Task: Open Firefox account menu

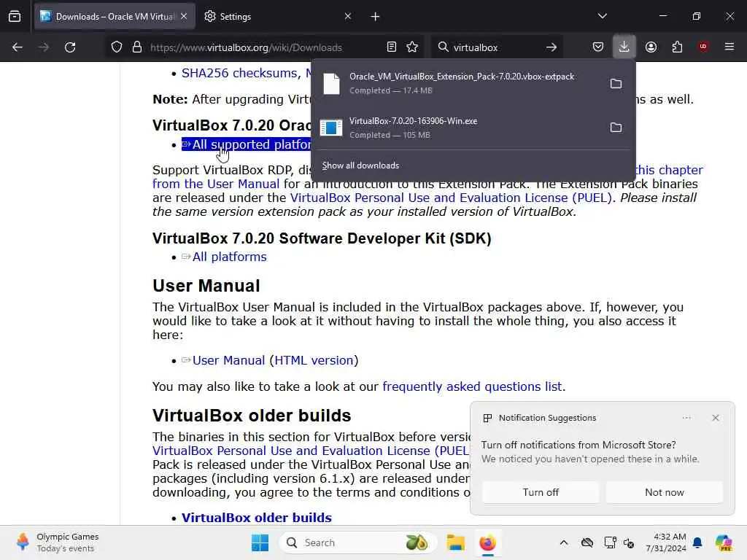Action: tap(651, 47)
